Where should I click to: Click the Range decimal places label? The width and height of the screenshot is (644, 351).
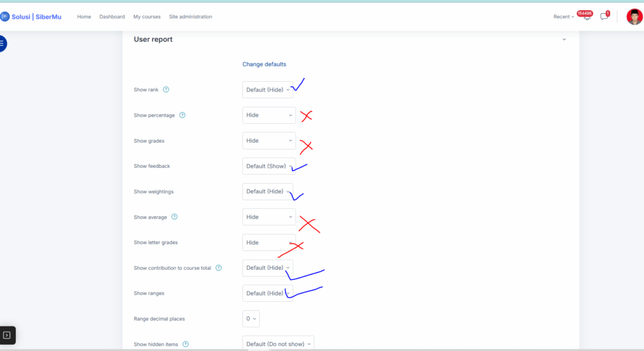point(159,319)
